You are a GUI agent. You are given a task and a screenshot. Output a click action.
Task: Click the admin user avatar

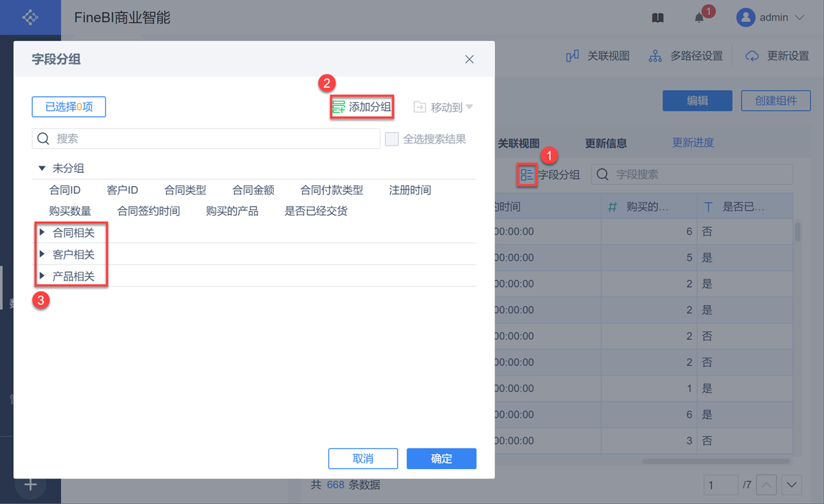pos(746,17)
